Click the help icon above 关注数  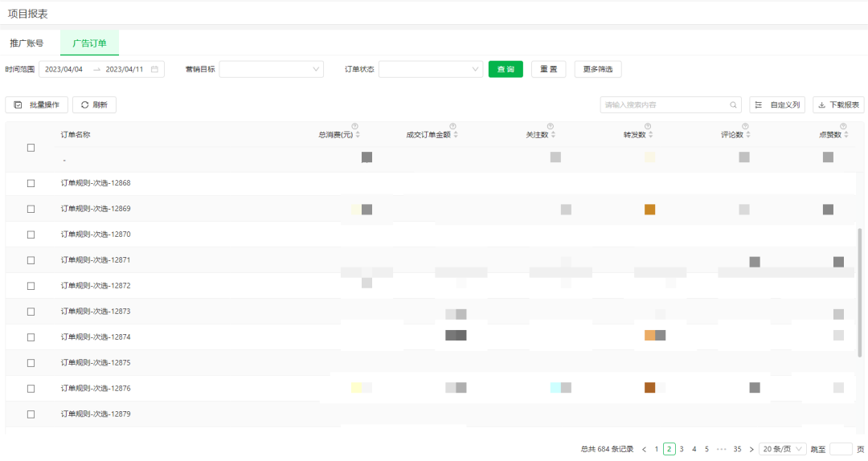coord(551,126)
